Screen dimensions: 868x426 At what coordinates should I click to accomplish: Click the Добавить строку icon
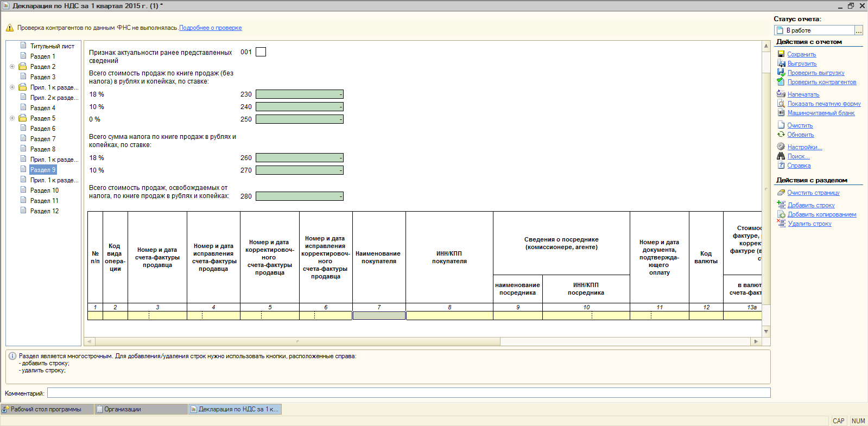[x=781, y=205]
